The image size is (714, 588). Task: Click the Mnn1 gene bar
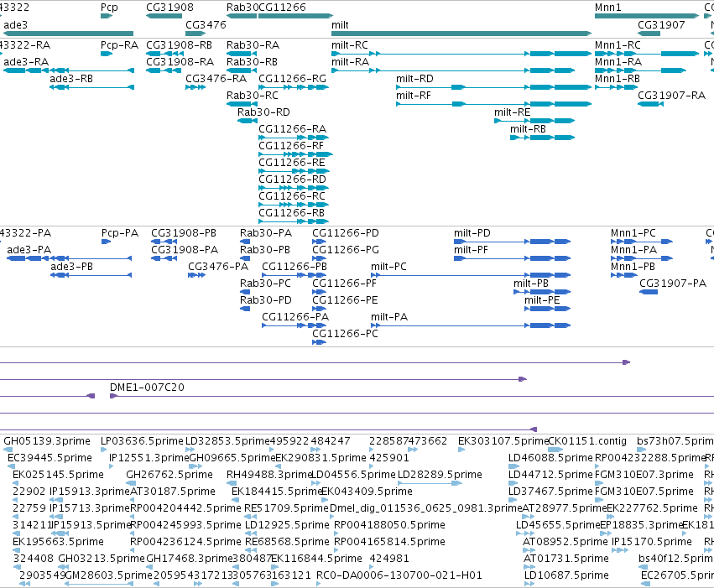tap(647, 16)
